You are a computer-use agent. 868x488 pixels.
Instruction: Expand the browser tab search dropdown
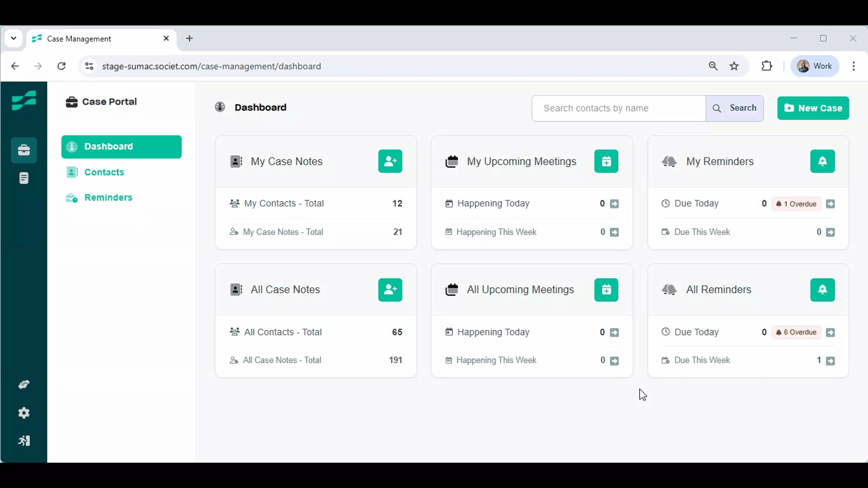[14, 38]
